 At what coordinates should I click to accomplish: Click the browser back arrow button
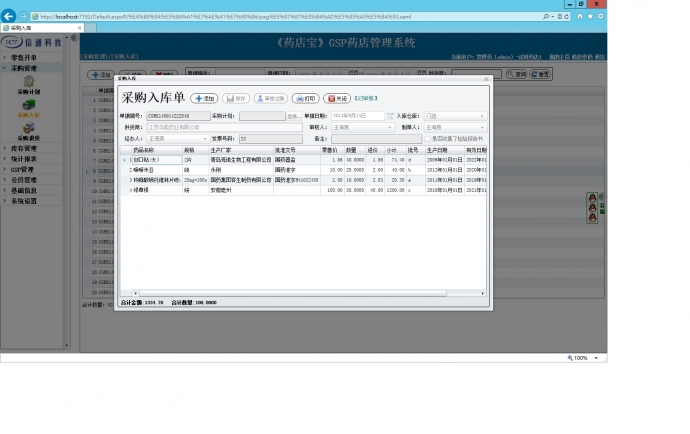(8, 16)
